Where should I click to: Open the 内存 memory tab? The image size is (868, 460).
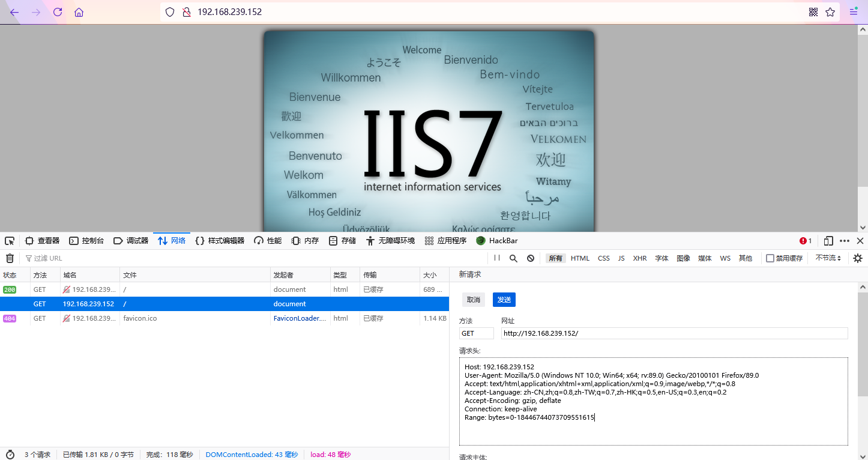(x=305, y=241)
